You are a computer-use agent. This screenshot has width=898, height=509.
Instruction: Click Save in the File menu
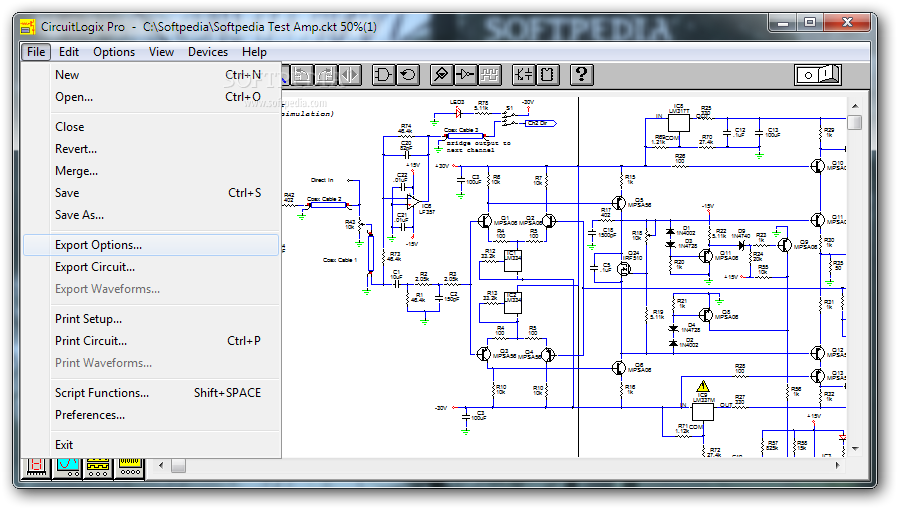click(152, 193)
